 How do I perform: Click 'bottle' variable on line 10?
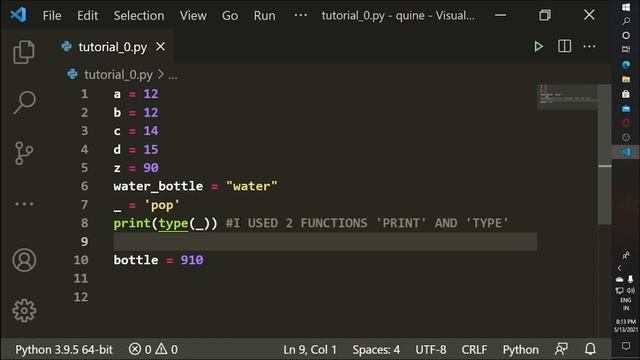click(x=136, y=260)
